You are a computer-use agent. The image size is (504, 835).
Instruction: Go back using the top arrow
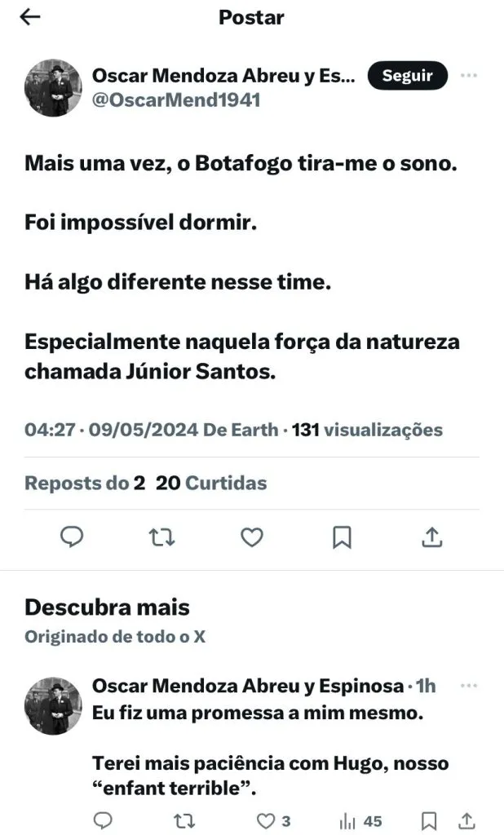(x=30, y=17)
